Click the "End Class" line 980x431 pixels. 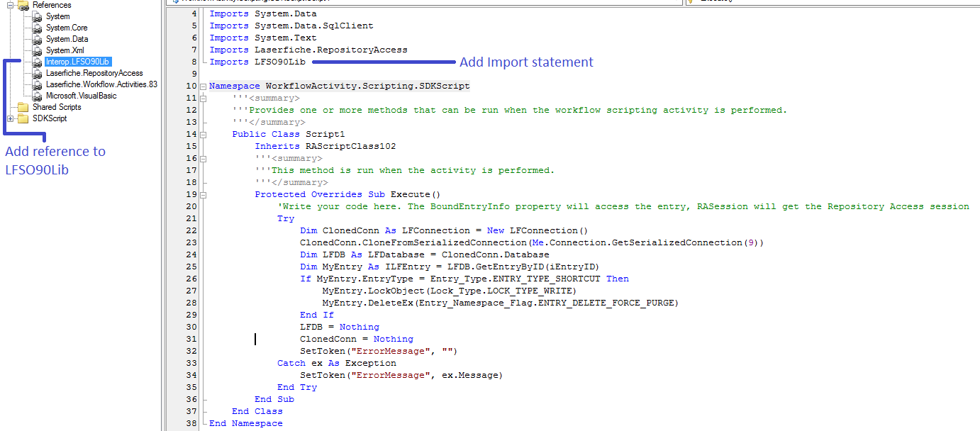point(257,412)
